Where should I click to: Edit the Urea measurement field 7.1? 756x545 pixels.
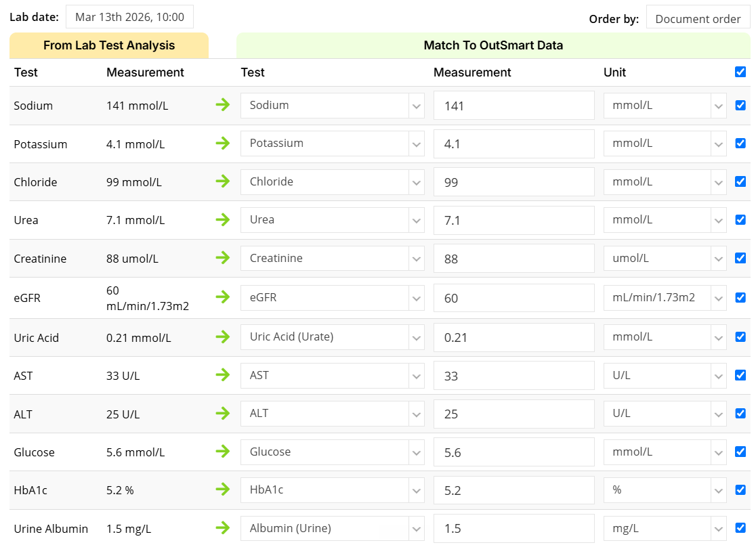click(514, 220)
